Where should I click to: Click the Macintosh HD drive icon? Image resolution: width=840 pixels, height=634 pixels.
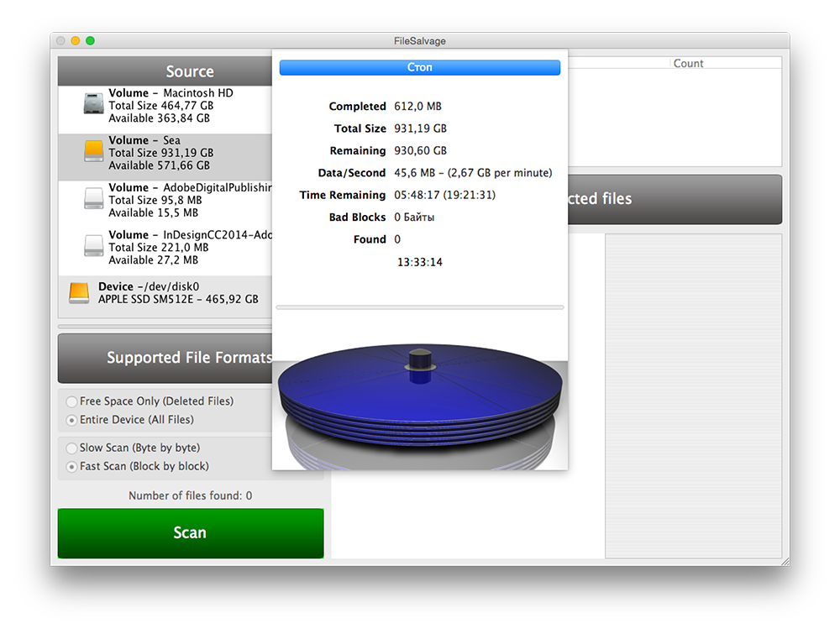[94, 104]
